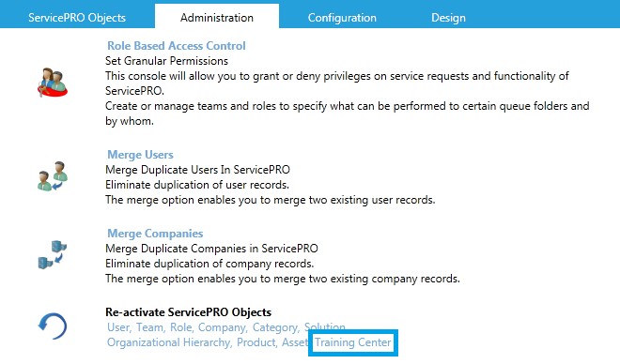Screen dimensions: 620x364
Task: Click the Role re-activate link
Action: [x=180, y=327]
